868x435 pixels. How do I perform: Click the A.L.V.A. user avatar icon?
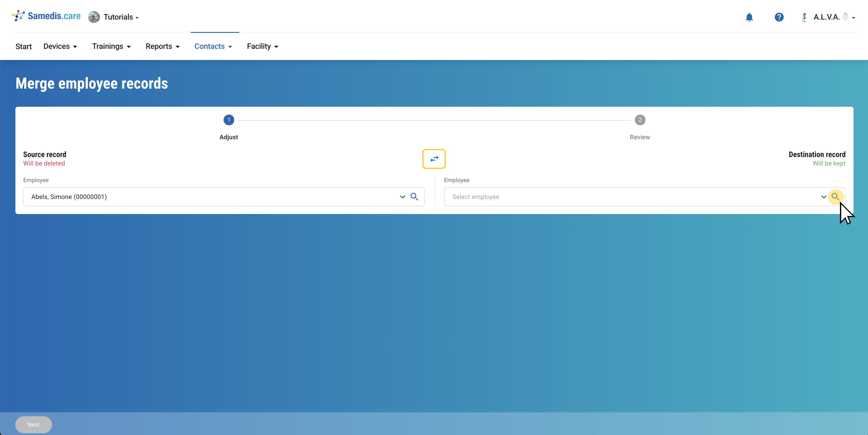[804, 17]
